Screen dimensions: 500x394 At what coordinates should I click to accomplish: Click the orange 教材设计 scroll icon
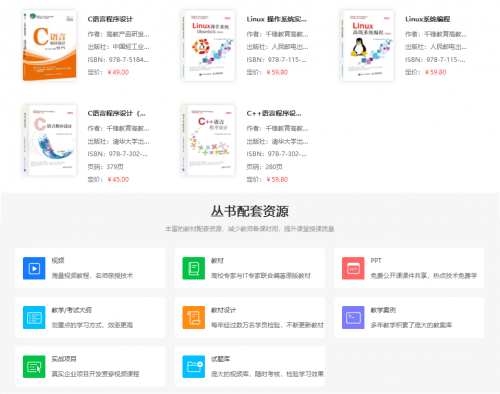[x=194, y=317]
